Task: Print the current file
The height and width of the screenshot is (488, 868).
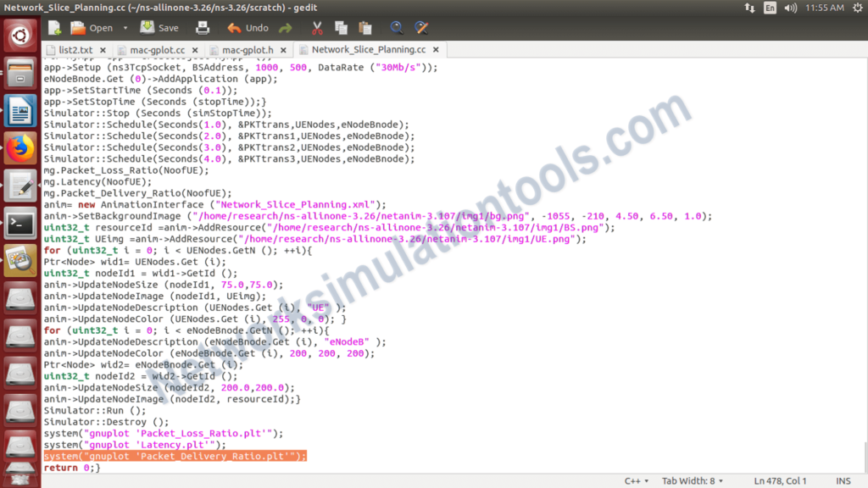Action: point(202,27)
